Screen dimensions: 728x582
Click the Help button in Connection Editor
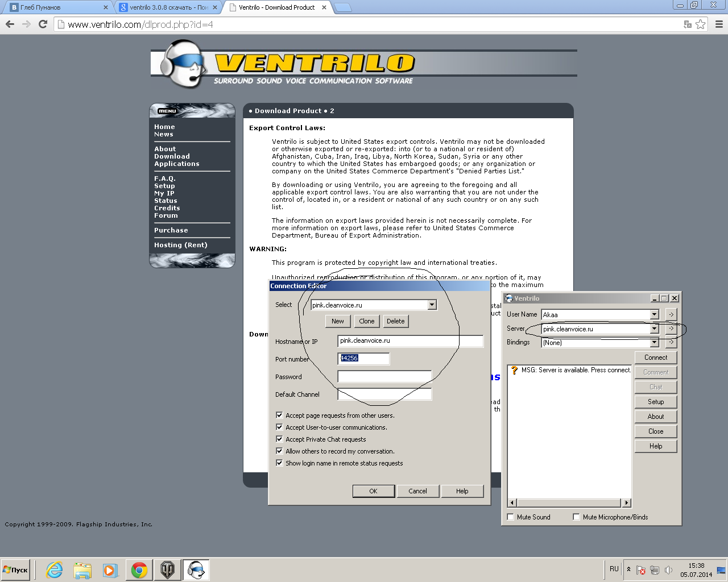coord(462,491)
